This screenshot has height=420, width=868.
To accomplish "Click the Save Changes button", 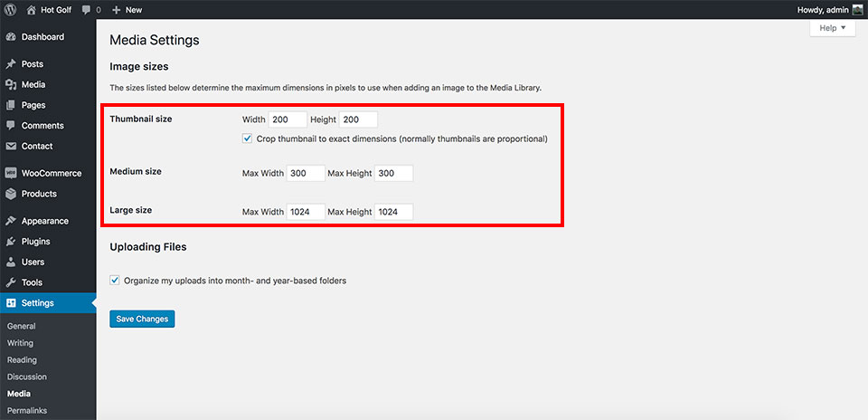I will [142, 319].
